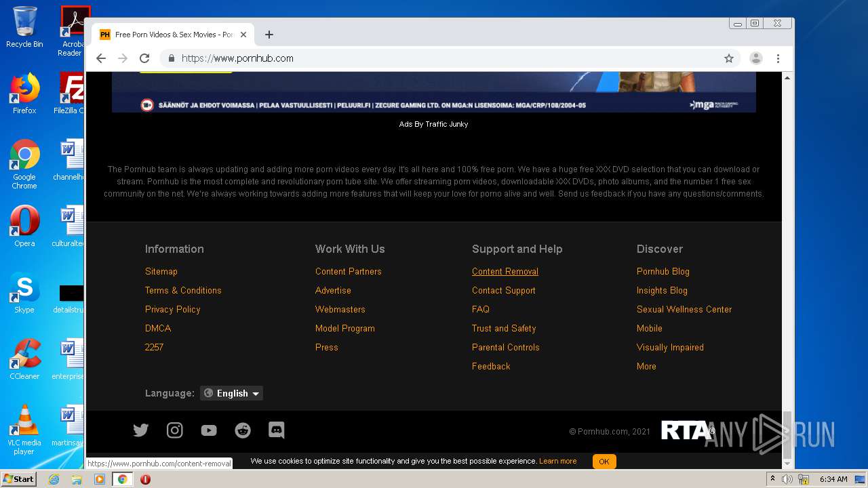This screenshot has width=868, height=488.
Task: Open the Sexual Wellness Center link
Action: [684, 309]
